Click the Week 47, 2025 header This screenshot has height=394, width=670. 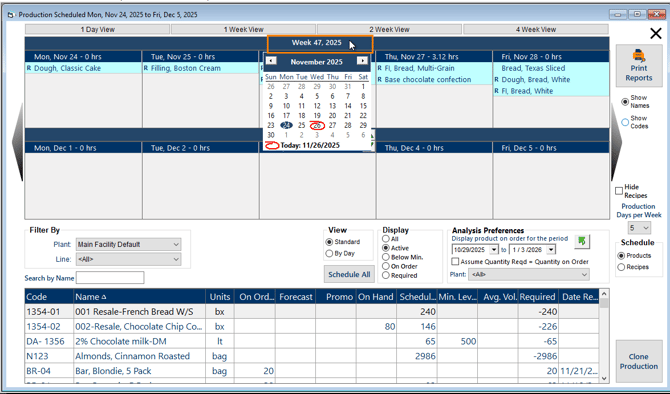pyautogui.click(x=320, y=43)
